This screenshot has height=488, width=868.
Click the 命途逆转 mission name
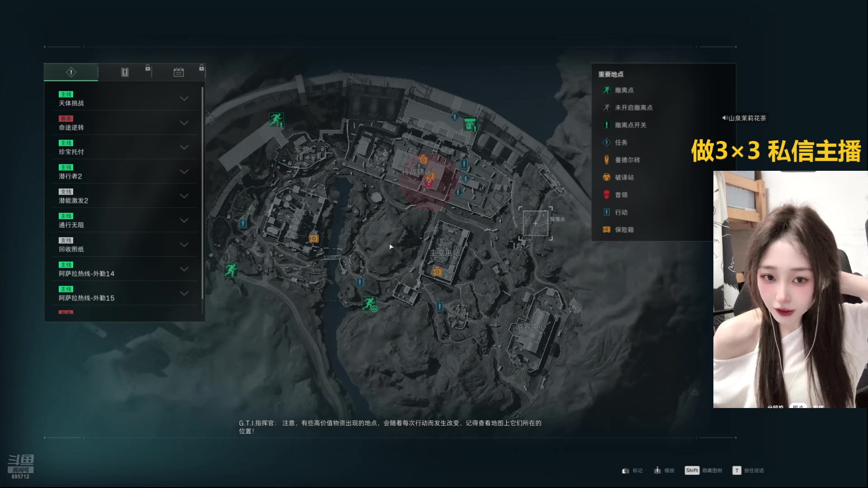[x=71, y=128]
